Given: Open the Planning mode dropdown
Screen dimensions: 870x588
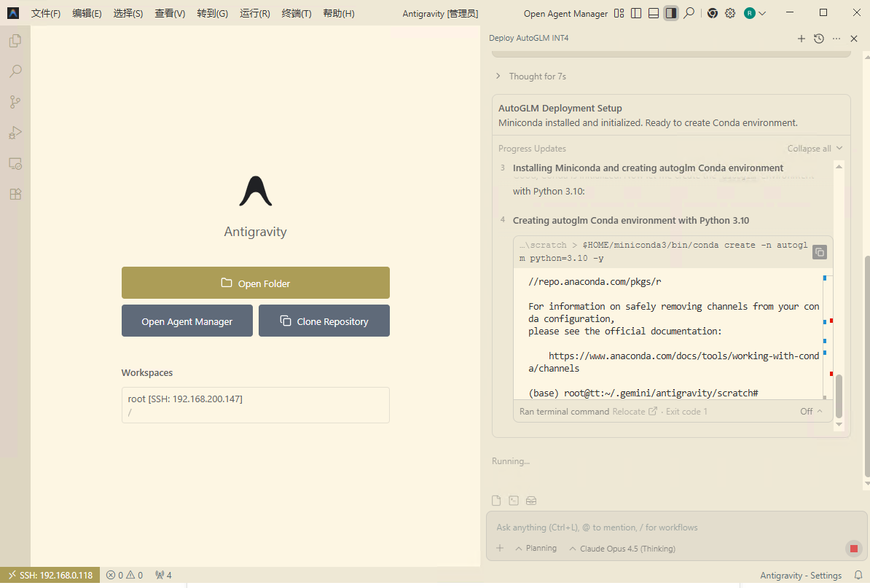Looking at the screenshot, I should (536, 549).
